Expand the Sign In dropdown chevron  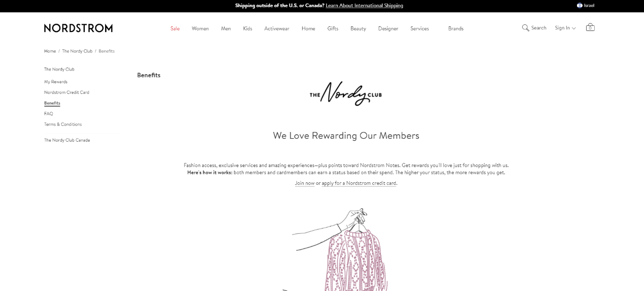pyautogui.click(x=574, y=28)
